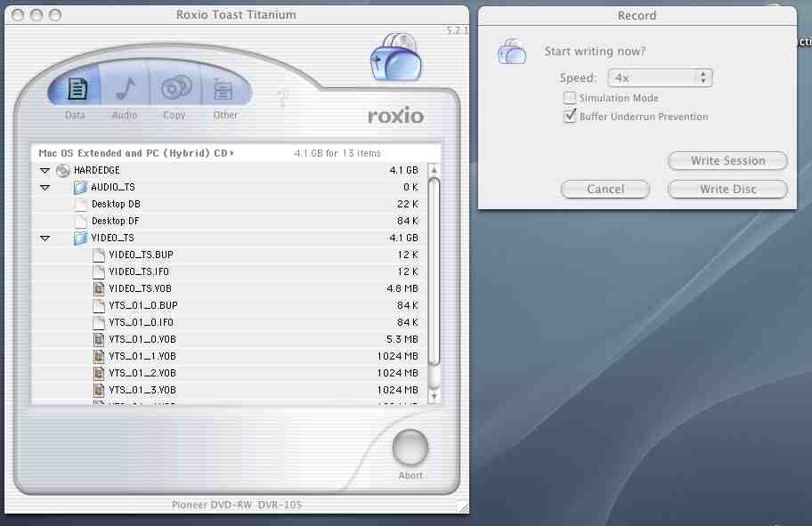Viewport: 812px width, 526px height.
Task: Click the window resize grip corner
Action: (x=463, y=508)
